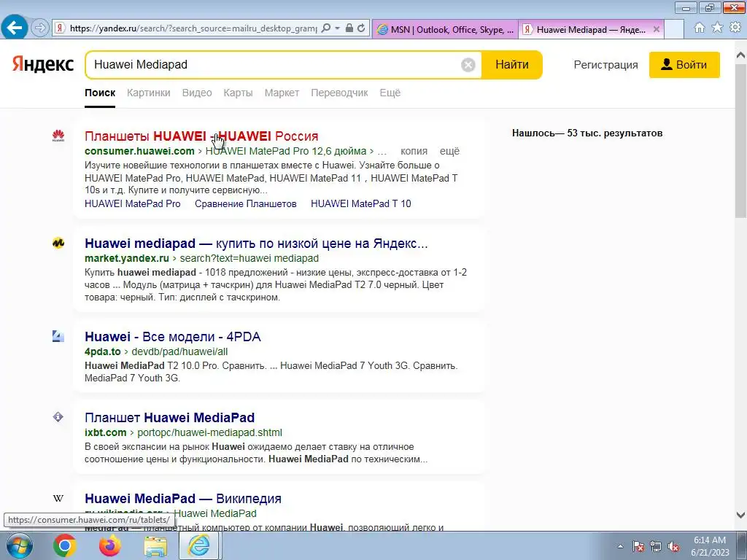Screen dimensions: 747x560
Task: Switch to the Видео tab
Action: point(197,93)
